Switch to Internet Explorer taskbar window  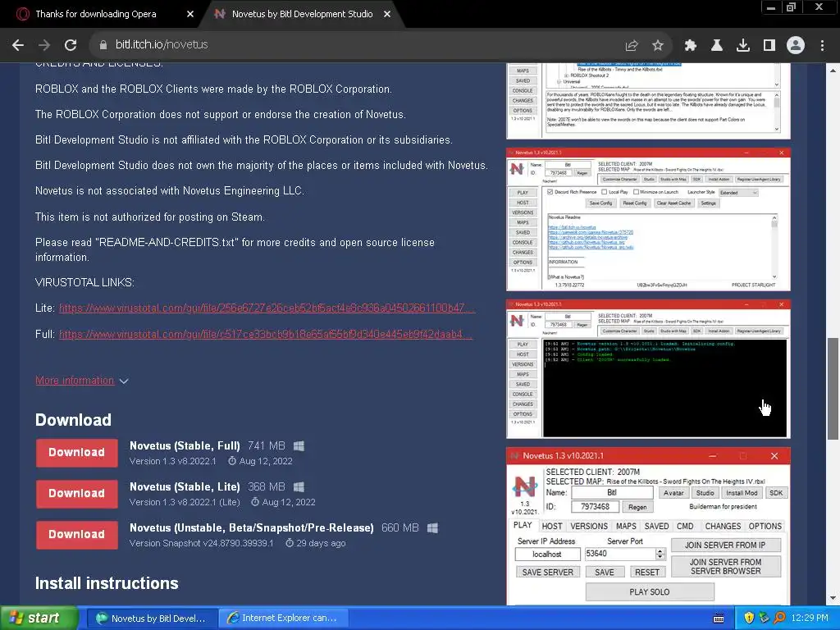[283, 619]
